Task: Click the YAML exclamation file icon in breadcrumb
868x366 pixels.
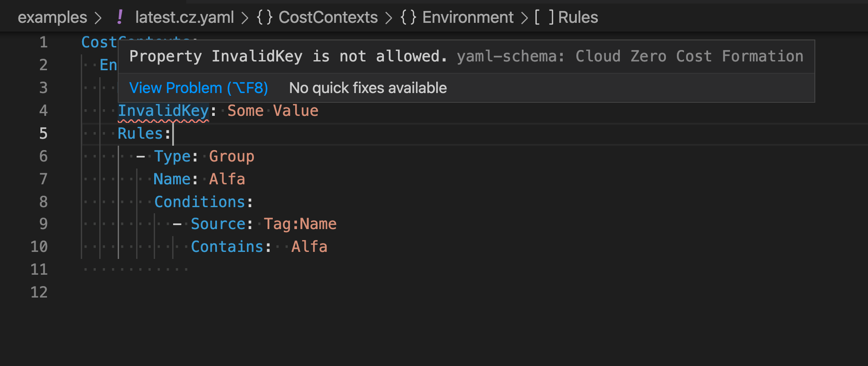Action: [120, 17]
